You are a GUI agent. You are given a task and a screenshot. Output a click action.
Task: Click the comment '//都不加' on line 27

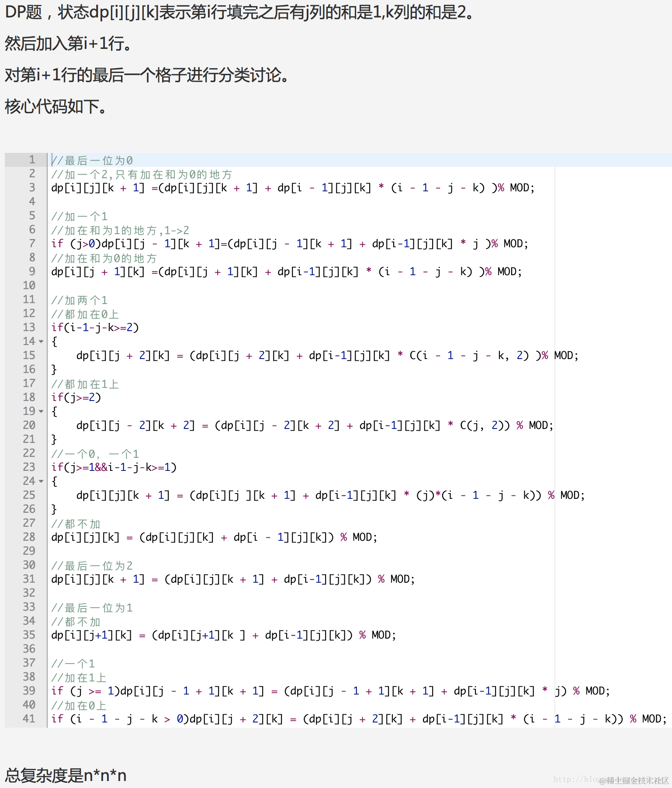click(76, 524)
